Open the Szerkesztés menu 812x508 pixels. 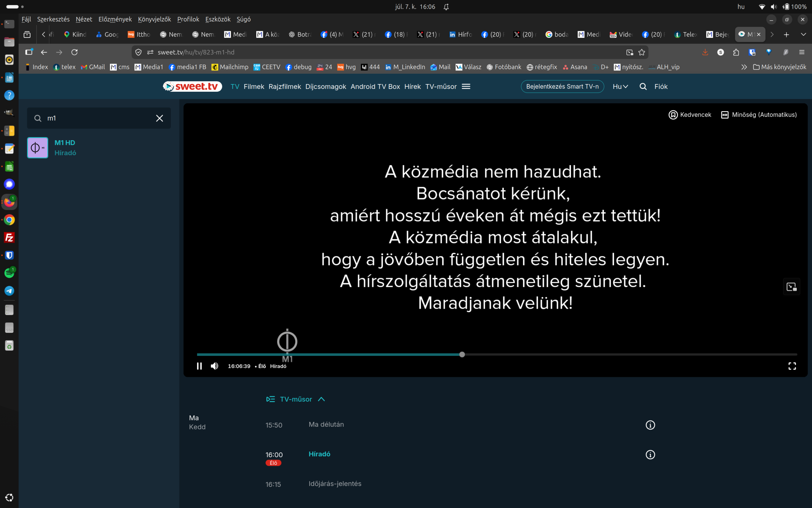point(53,19)
